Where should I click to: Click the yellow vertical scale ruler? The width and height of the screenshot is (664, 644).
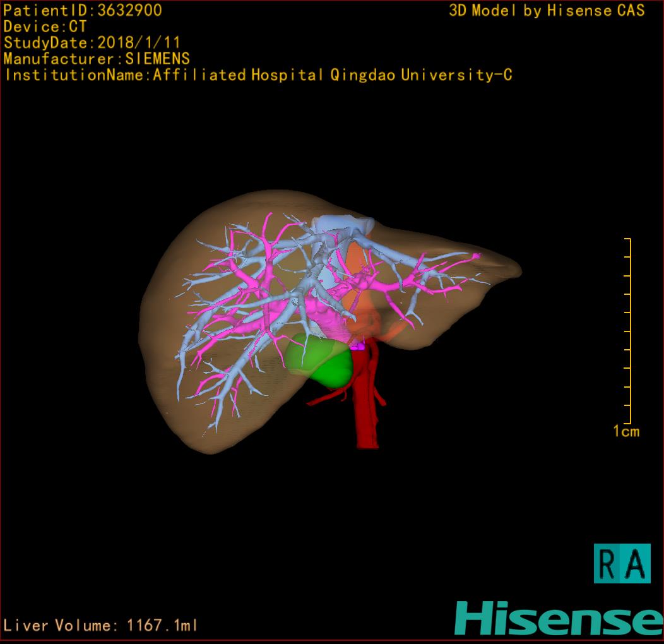tap(629, 331)
